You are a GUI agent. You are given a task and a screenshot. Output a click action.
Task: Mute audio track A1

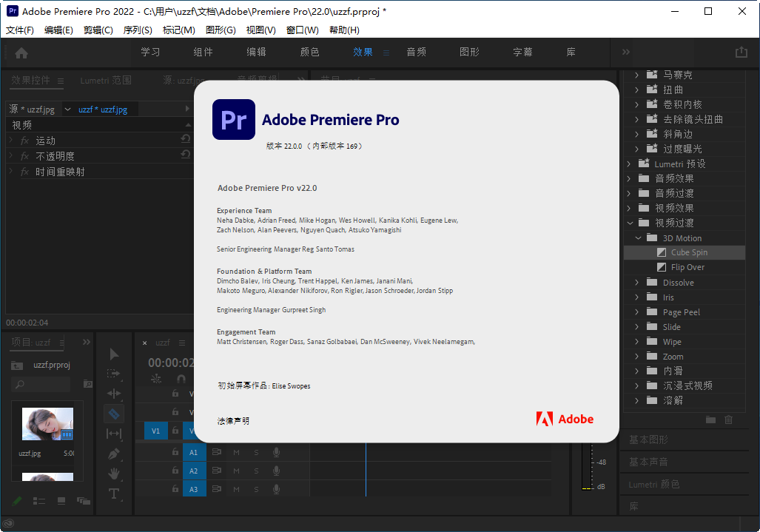237,452
